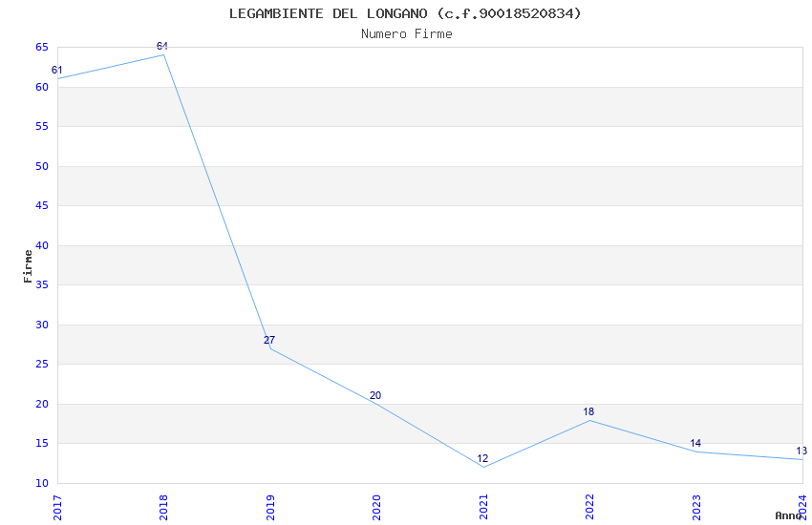This screenshot has width=812, height=525.
Task: Click the y-axis value 55
Action: [42, 127]
